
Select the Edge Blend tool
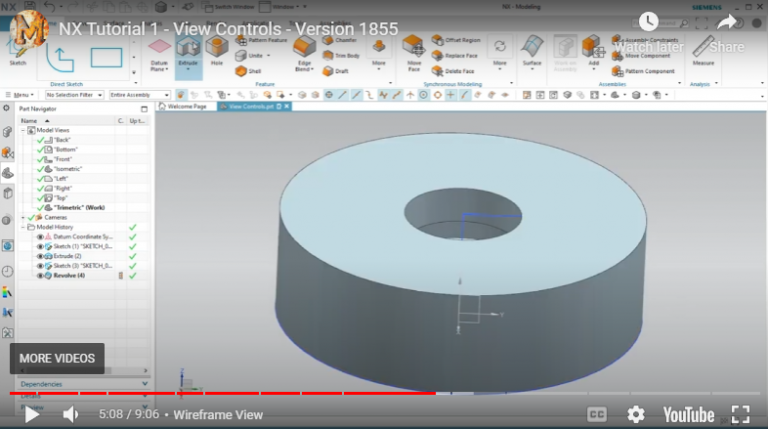pos(304,54)
